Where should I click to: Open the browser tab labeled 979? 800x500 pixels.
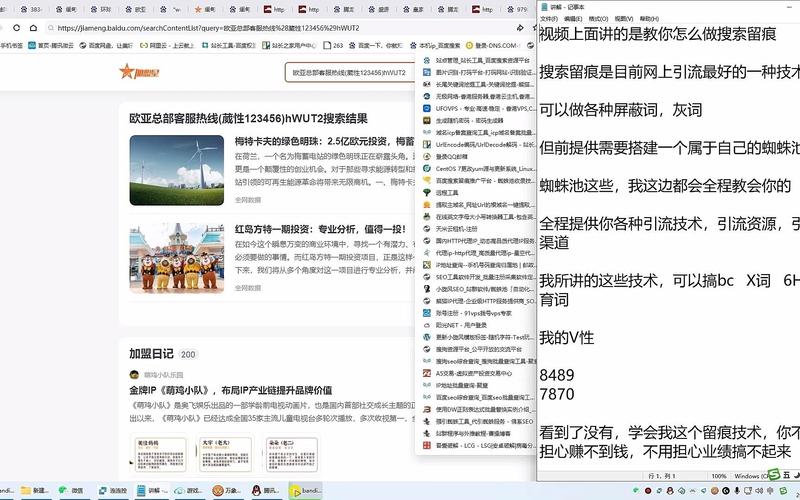(517, 9)
